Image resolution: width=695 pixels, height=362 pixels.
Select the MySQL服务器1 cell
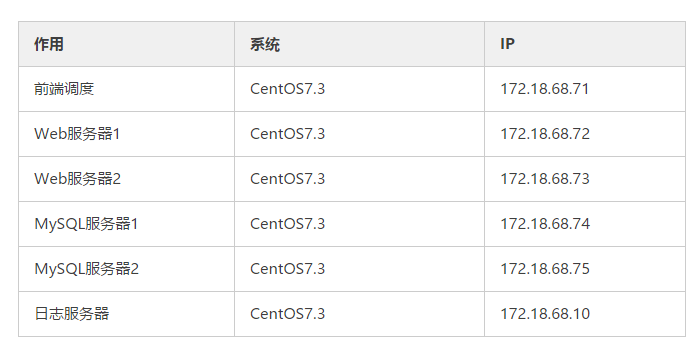pyautogui.click(x=126, y=224)
